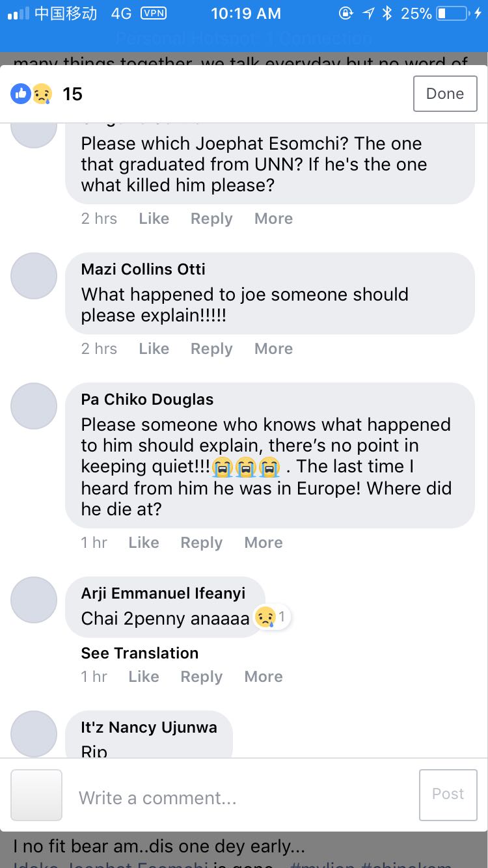Like Arji Emmanuel Ifeanyi's comment
Viewport: 488px width, 868px height.
pyautogui.click(x=143, y=677)
